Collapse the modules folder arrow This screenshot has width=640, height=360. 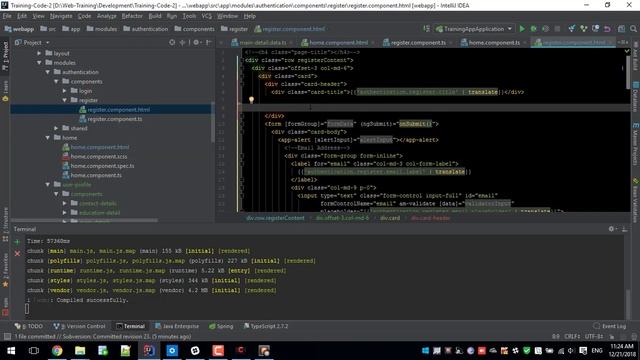pos(39,63)
